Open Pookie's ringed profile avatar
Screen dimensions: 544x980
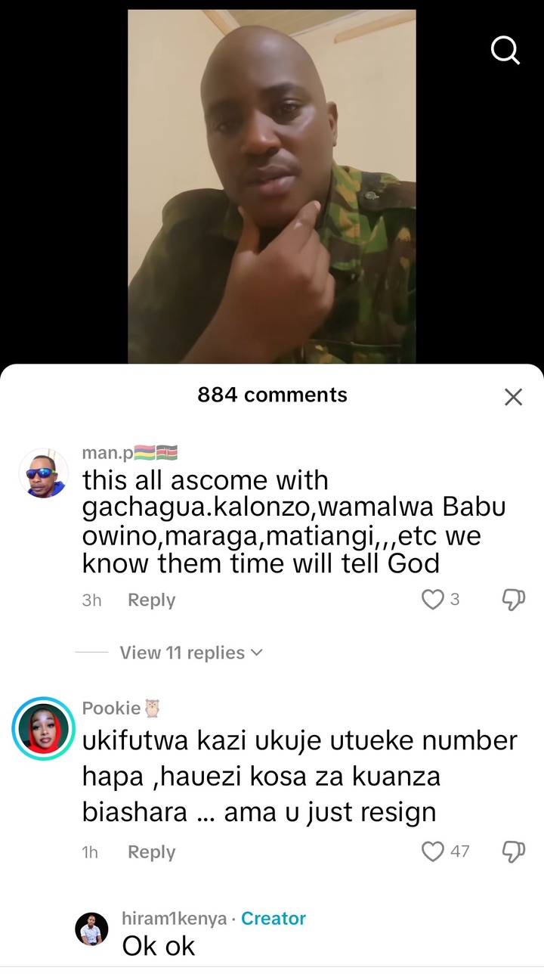(43, 728)
